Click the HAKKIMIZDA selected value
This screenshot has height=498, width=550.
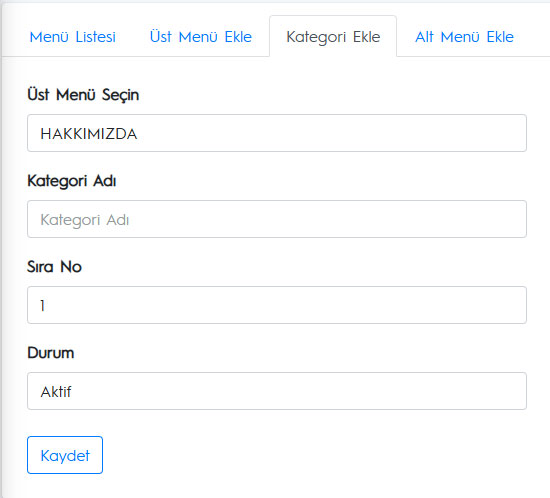click(88, 134)
